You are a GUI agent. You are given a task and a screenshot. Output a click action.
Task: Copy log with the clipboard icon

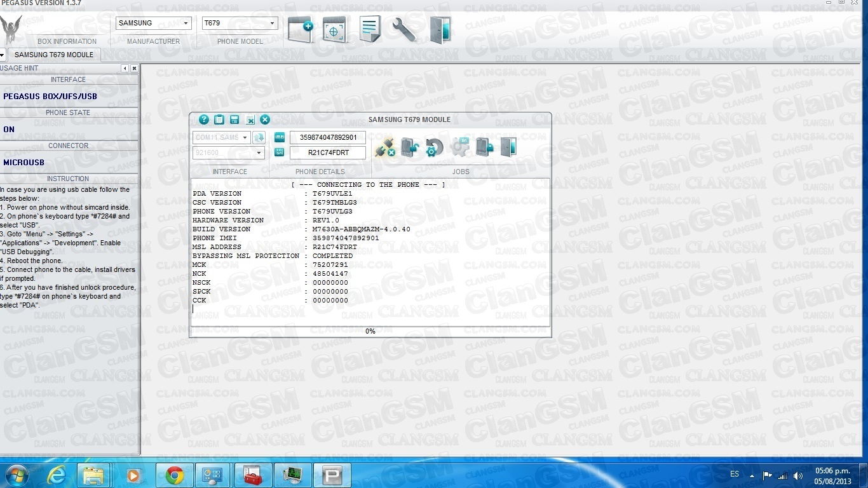coord(219,119)
